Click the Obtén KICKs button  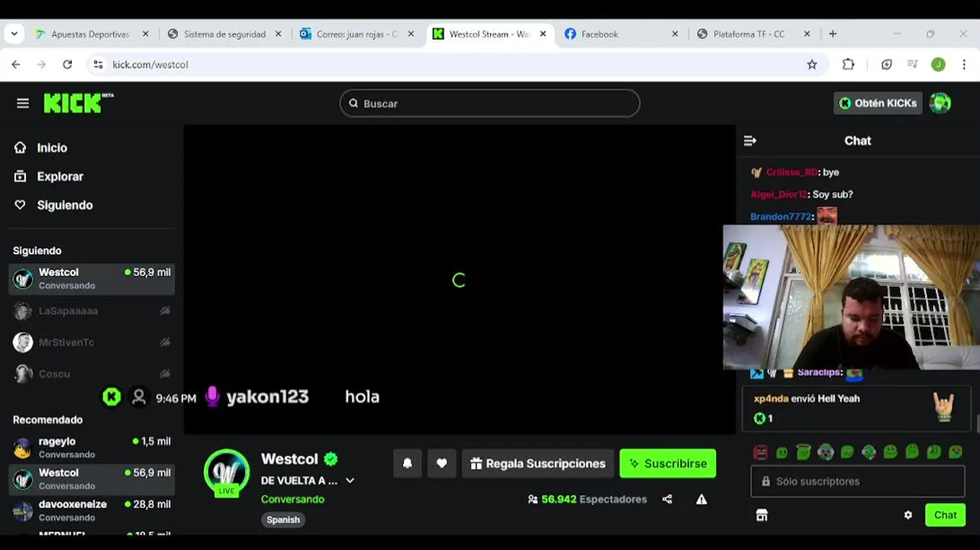tap(878, 103)
